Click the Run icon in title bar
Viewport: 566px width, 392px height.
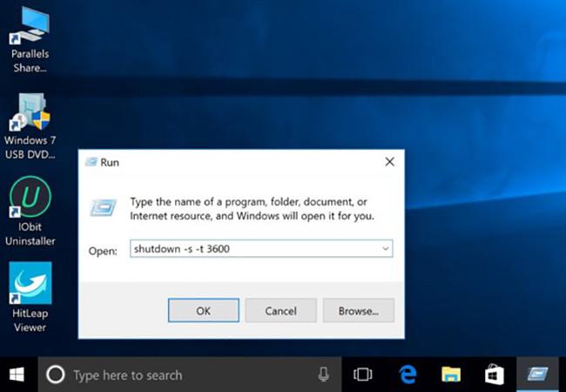[91, 162]
